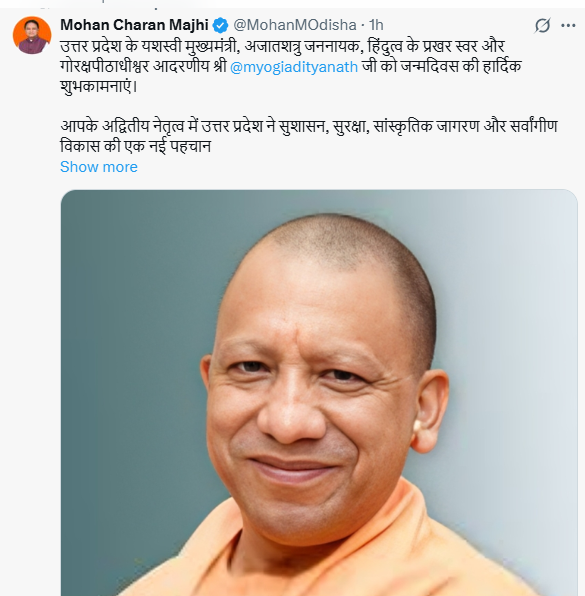Click the line starting आपके अद्वितीय नेतृत्व
Viewport: 585px width, 596px height.
(x=309, y=126)
